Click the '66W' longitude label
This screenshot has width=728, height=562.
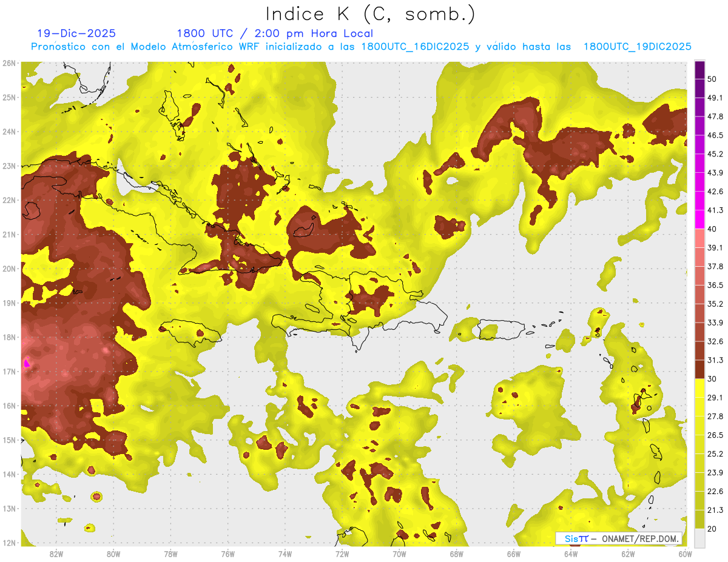[514, 554]
